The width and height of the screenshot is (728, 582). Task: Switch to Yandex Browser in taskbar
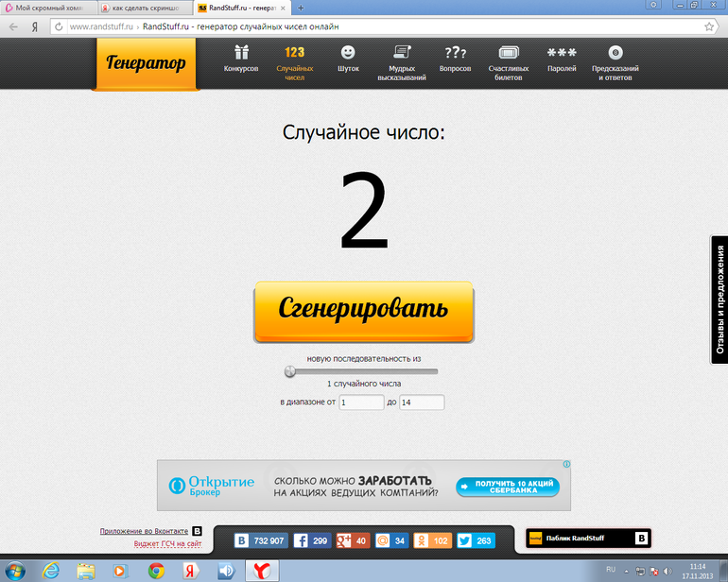click(262, 571)
